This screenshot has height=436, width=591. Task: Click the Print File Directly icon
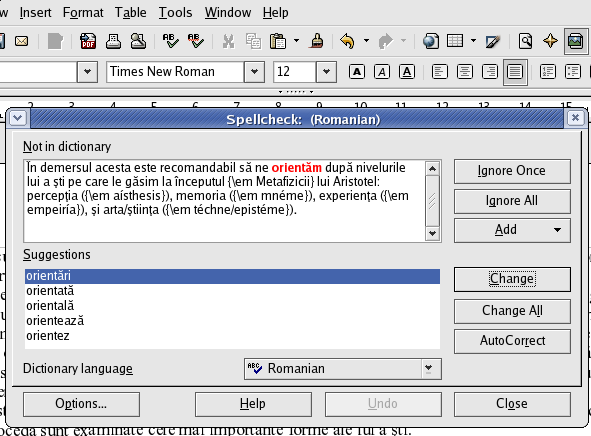point(113,41)
